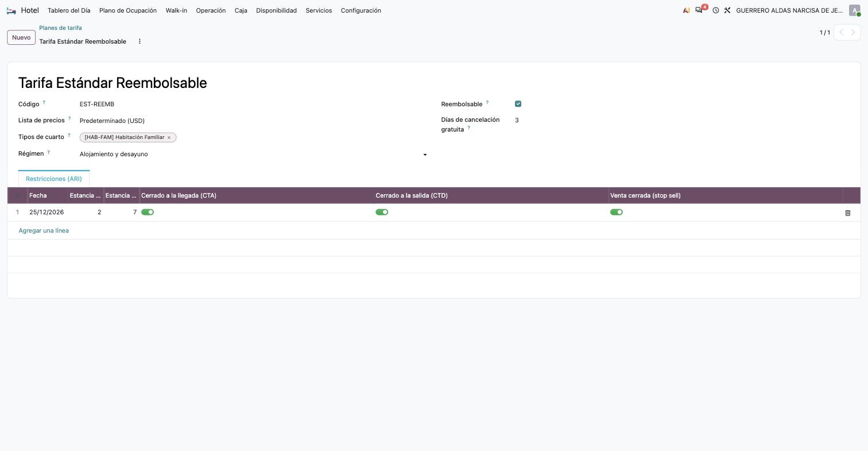Open the Lista de precios field

click(x=253, y=121)
